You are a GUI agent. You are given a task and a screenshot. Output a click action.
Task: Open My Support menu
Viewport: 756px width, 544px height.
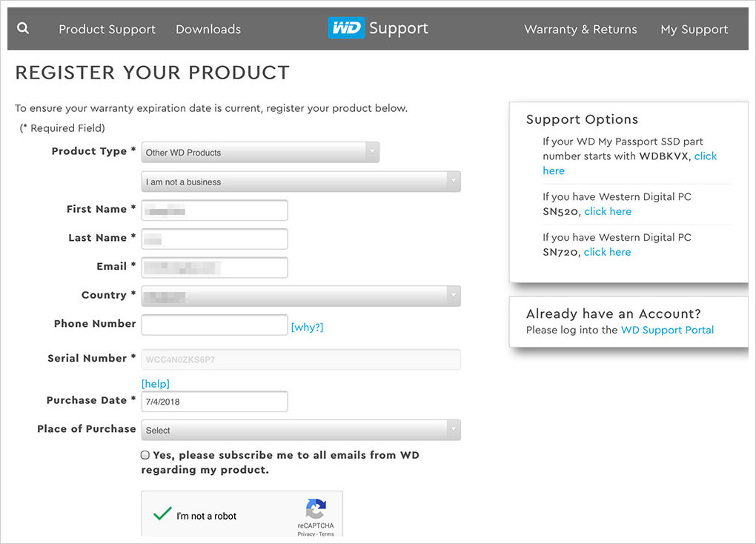pyautogui.click(x=694, y=29)
